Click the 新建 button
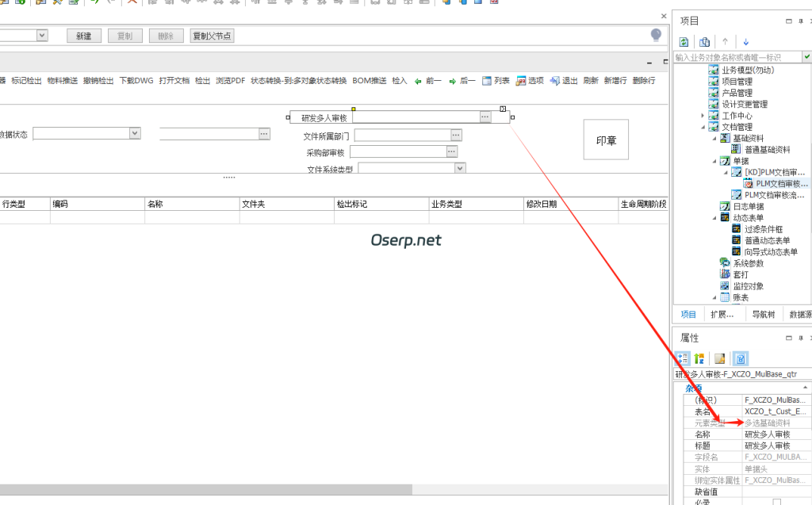812x505 pixels. click(83, 36)
